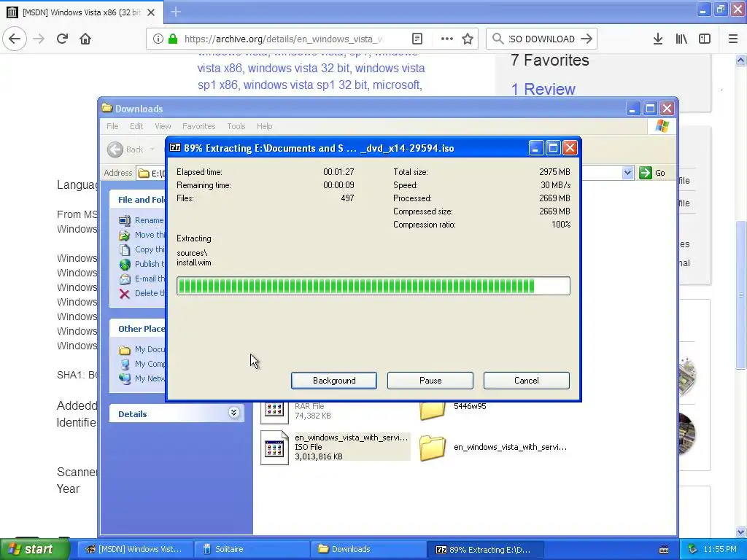
Task: Click E-mail this file envelope icon
Action: click(x=124, y=279)
